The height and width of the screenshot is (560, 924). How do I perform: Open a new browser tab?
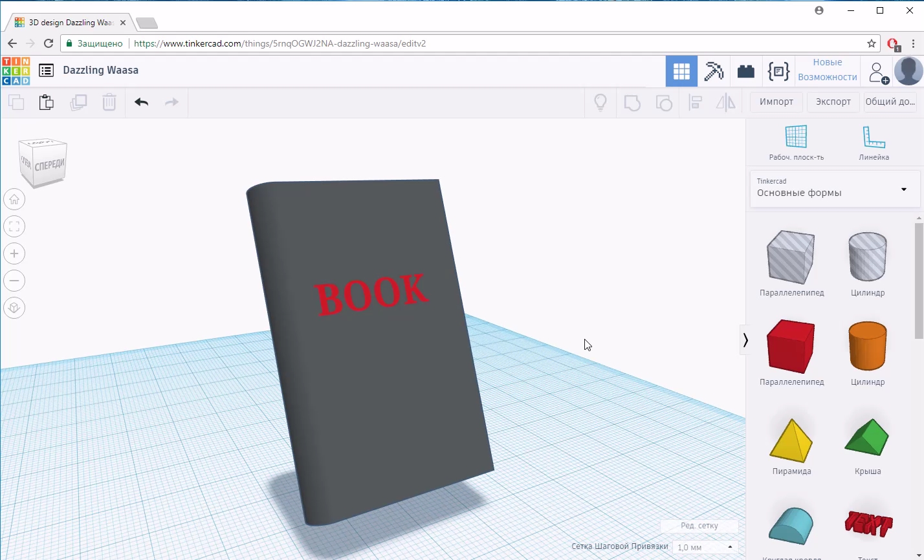147,23
